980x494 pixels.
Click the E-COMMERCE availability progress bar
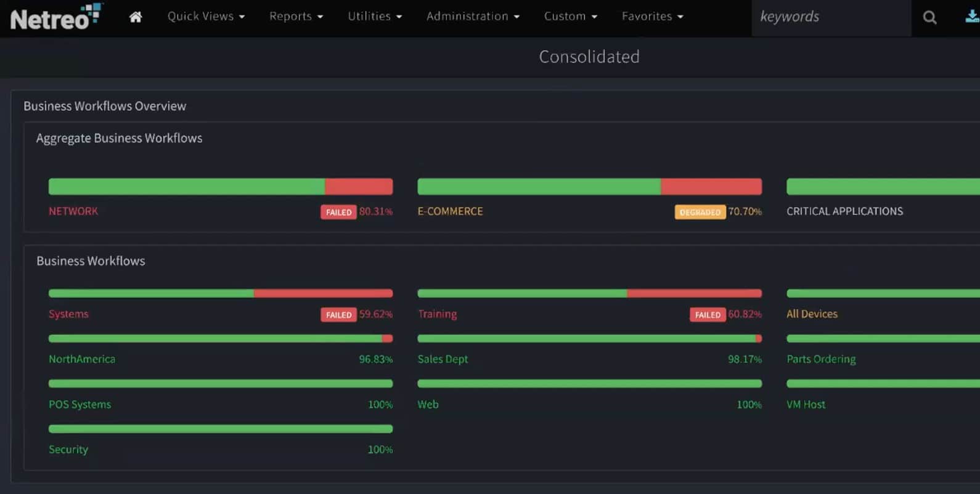tap(589, 187)
